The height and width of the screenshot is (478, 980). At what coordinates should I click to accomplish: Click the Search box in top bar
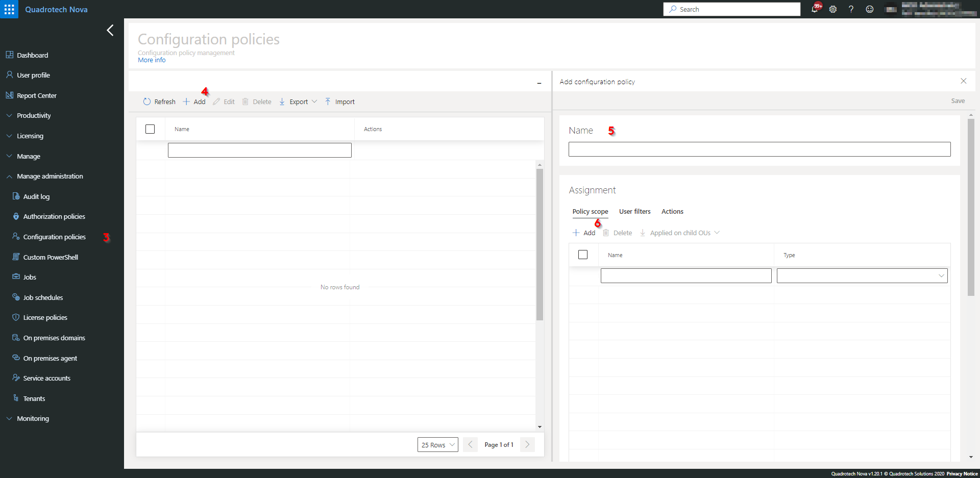coord(731,9)
